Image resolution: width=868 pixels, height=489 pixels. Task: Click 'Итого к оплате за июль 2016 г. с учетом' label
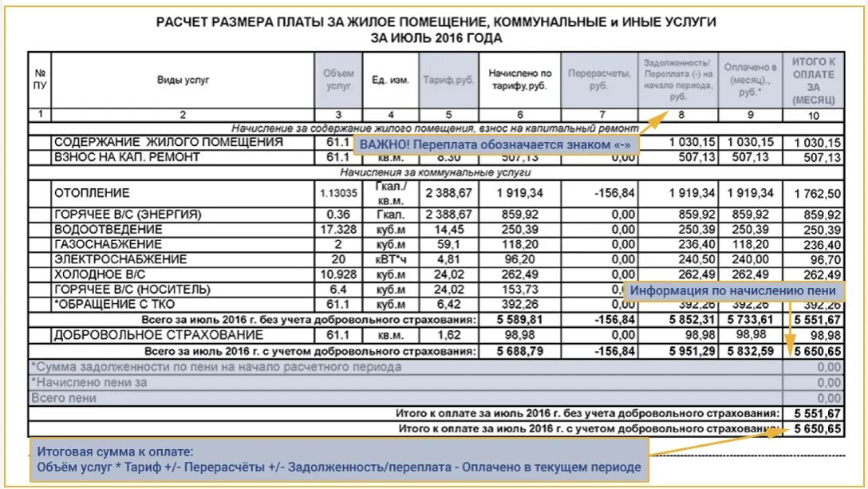tap(590, 429)
